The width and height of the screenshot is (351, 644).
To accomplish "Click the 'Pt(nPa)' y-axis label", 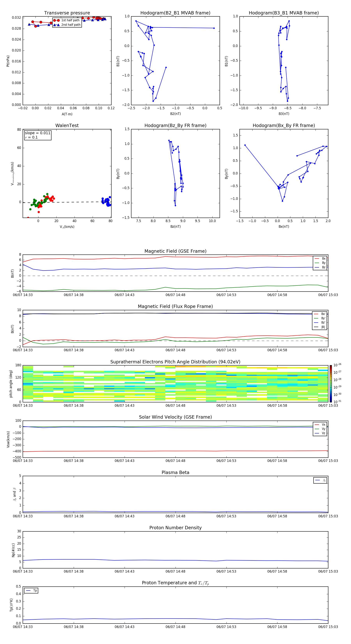I will pyautogui.click(x=8, y=61).
